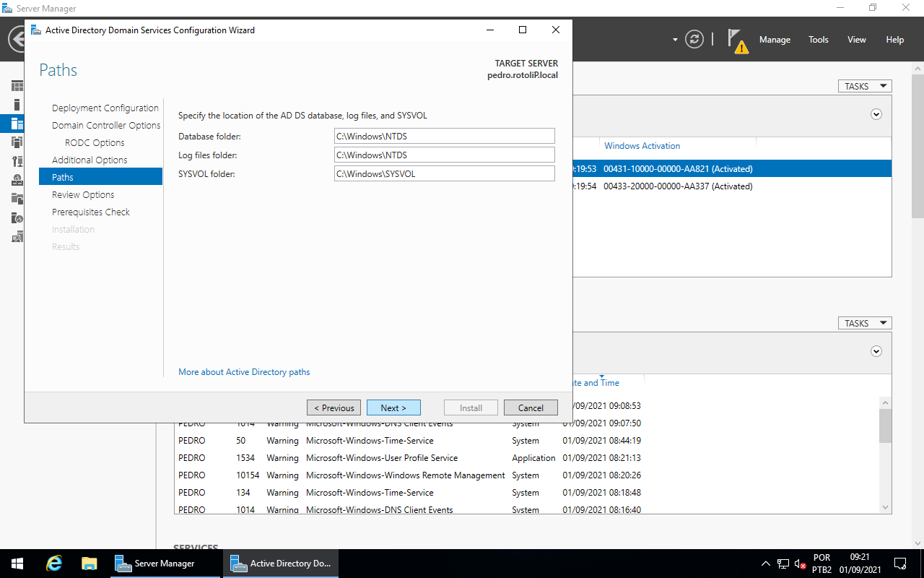Open the Tools menu
This screenshot has height=578, width=924.
[818, 40]
